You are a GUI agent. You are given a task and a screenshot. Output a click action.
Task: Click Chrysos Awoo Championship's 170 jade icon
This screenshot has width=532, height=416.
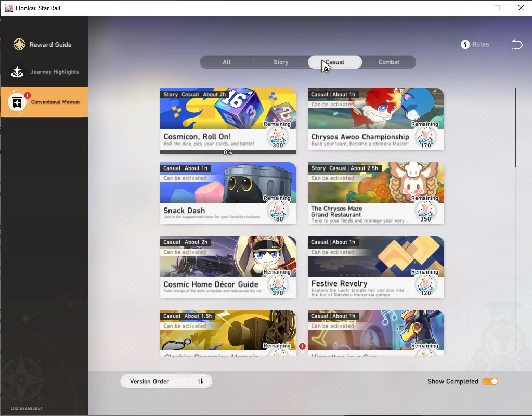click(x=425, y=138)
